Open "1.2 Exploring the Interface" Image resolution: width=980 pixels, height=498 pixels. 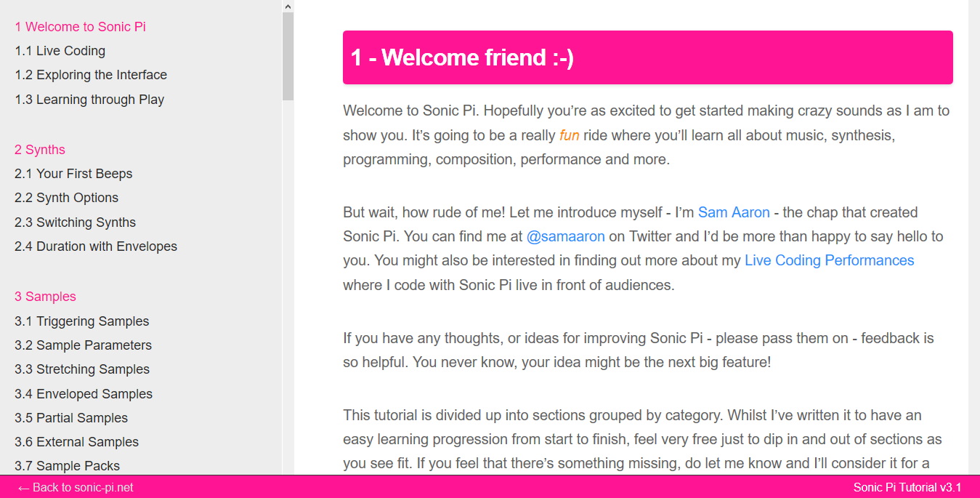(90, 74)
